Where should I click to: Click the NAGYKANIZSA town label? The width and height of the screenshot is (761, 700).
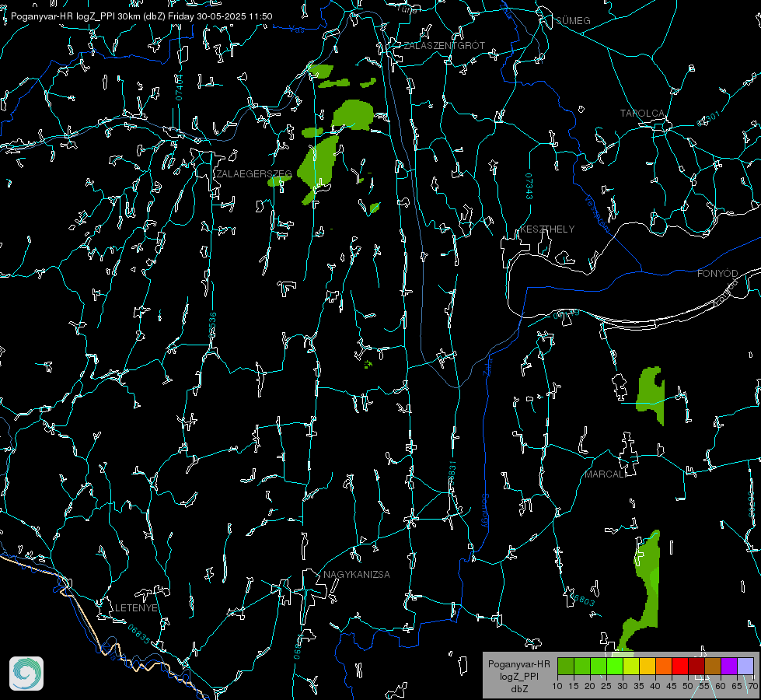(357, 574)
